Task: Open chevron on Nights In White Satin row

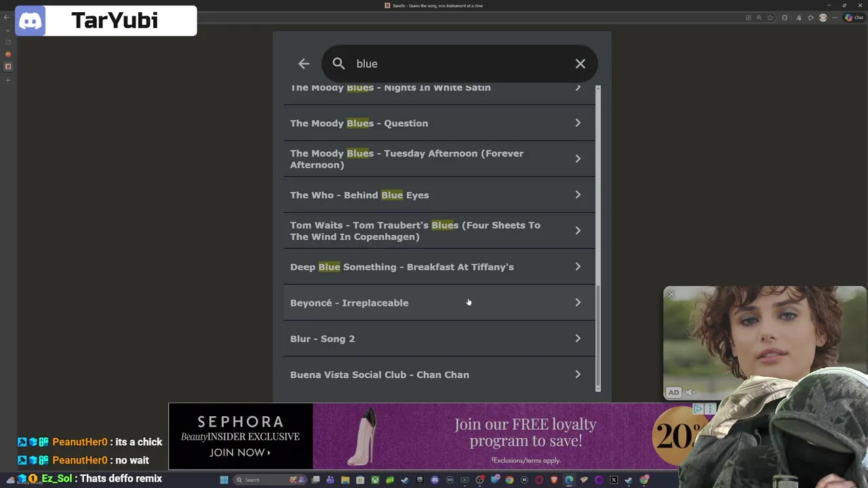Action: click(x=578, y=87)
